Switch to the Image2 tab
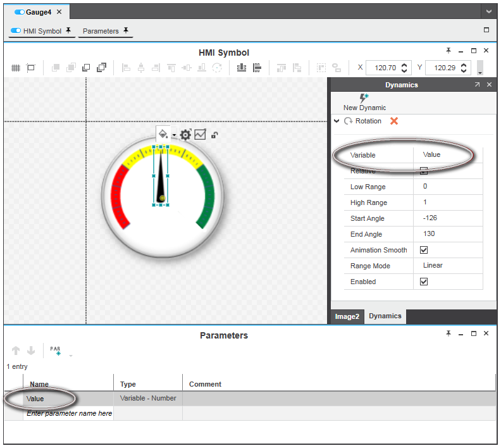The height and width of the screenshot is (448, 501). pyautogui.click(x=347, y=316)
